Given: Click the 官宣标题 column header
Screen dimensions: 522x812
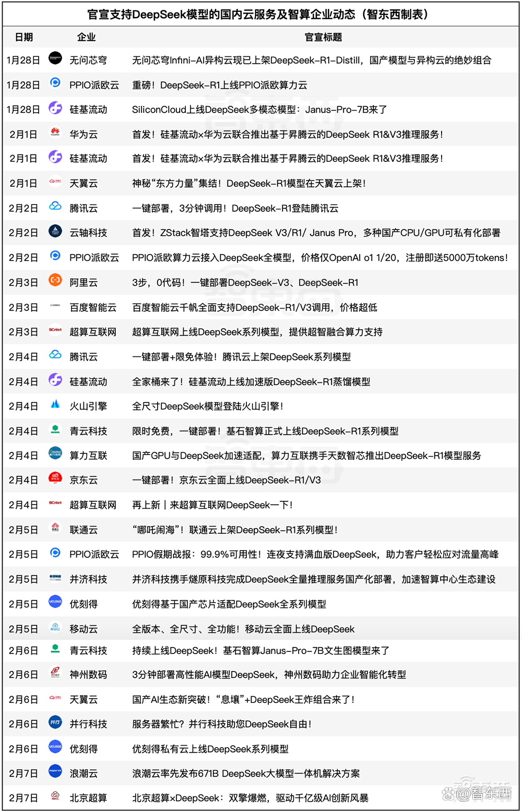Looking at the screenshot, I should [x=324, y=37].
